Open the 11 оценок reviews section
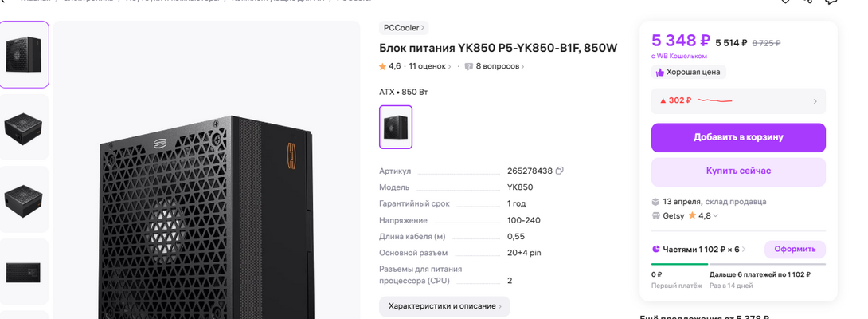Viewport: 868px width, 319px height. point(430,66)
